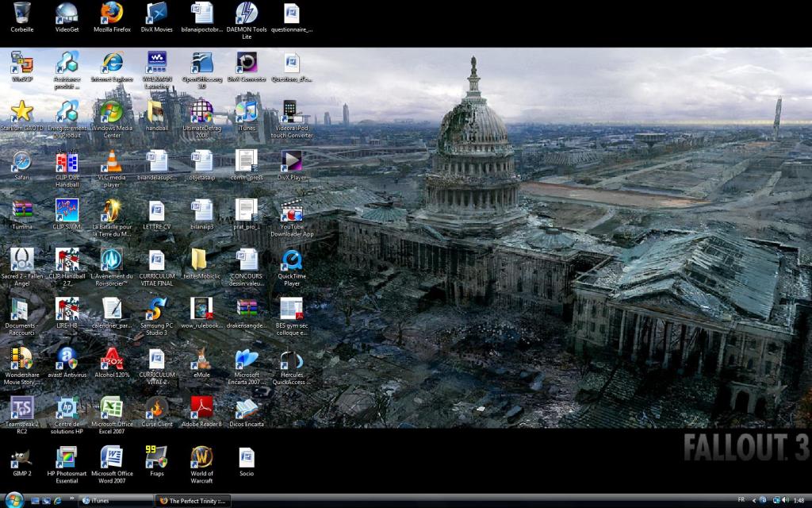
Task: Select HP Photosmart Essential icon
Action: (x=67, y=464)
